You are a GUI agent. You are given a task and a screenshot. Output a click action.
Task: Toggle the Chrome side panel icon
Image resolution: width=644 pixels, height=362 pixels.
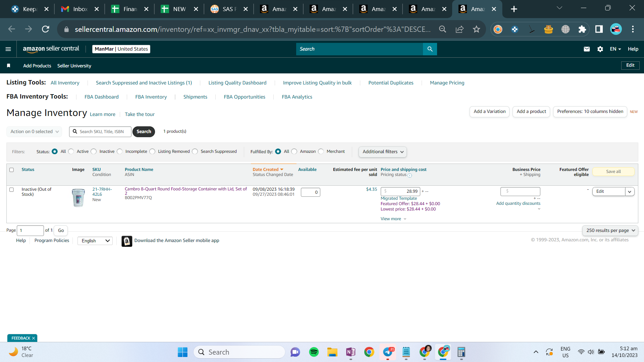(599, 29)
